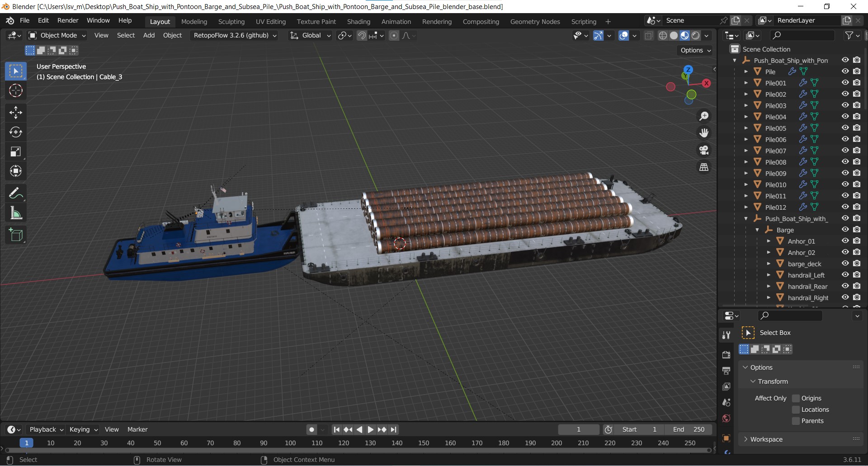Play the animation forward

pos(370,429)
